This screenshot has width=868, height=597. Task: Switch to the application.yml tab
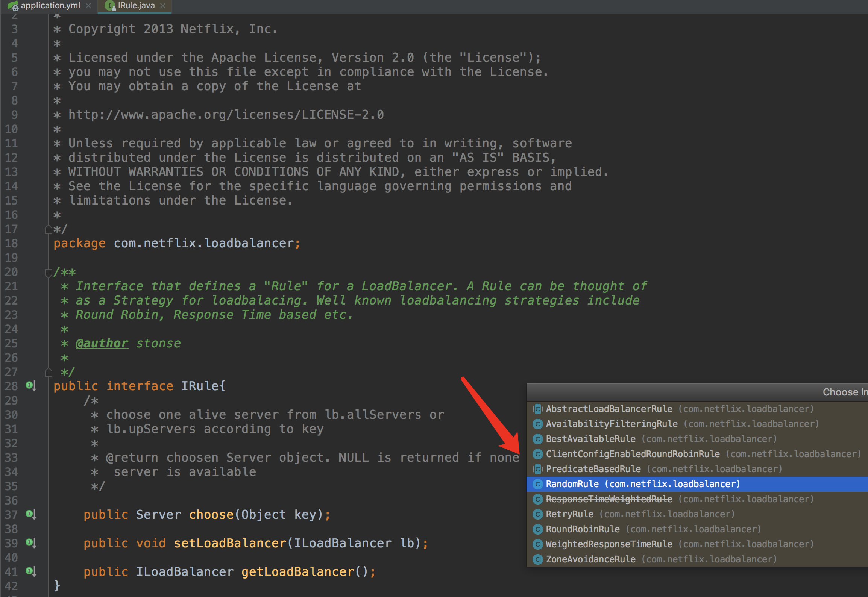tap(50, 5)
